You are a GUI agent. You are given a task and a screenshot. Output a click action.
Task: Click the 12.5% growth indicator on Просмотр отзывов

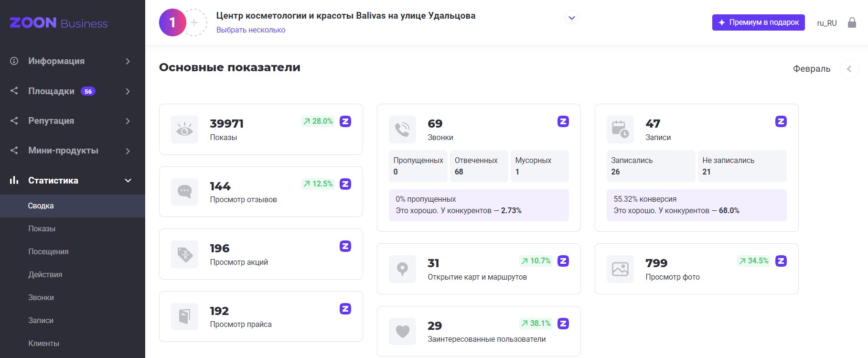(x=318, y=184)
